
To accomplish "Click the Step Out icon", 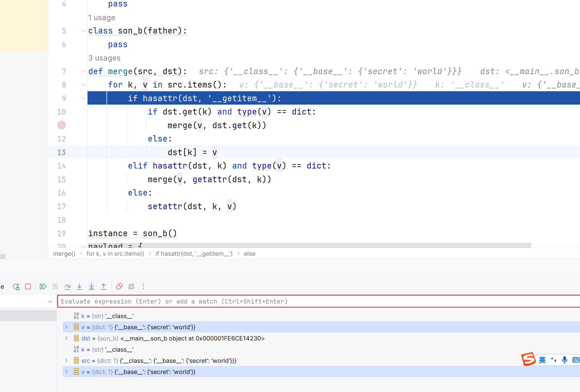I will point(104,286).
